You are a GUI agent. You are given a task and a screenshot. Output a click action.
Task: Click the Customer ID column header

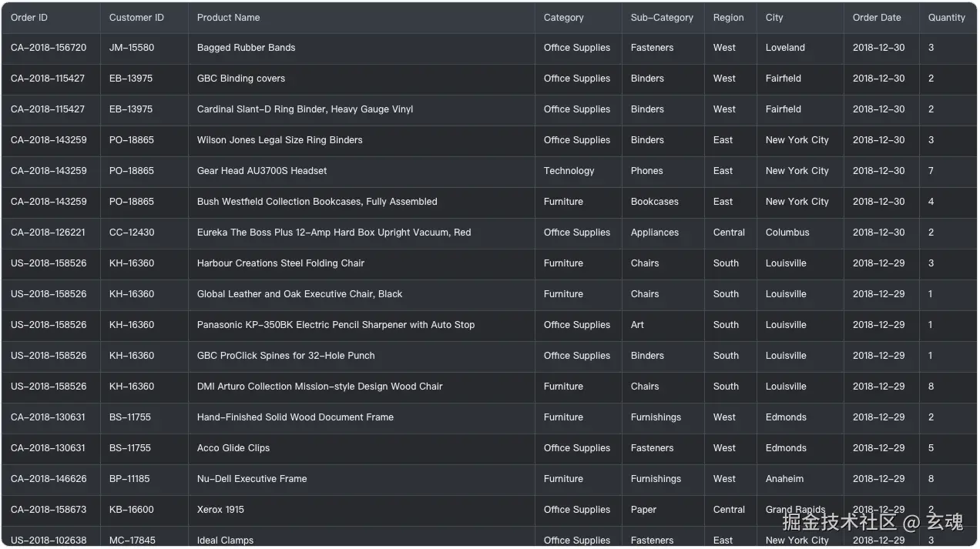(136, 18)
